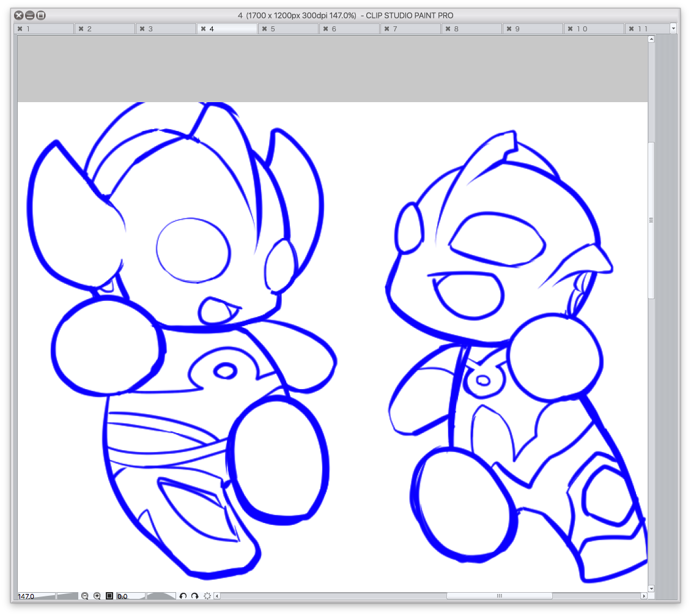Click the horizontal scrollbar right arrow

644,596
